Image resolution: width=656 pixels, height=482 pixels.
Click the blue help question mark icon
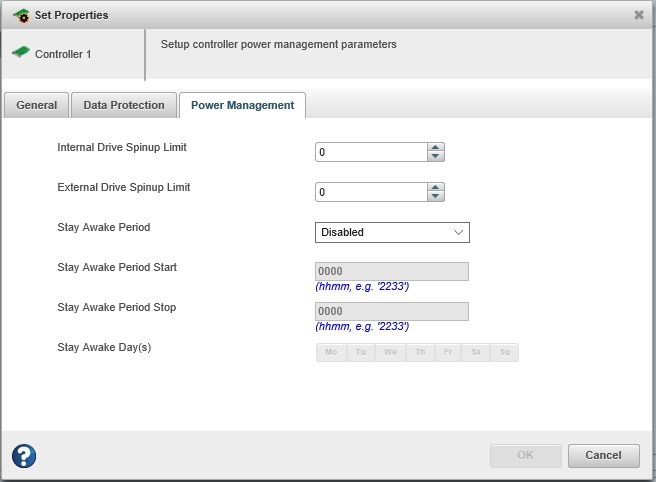pos(24,456)
